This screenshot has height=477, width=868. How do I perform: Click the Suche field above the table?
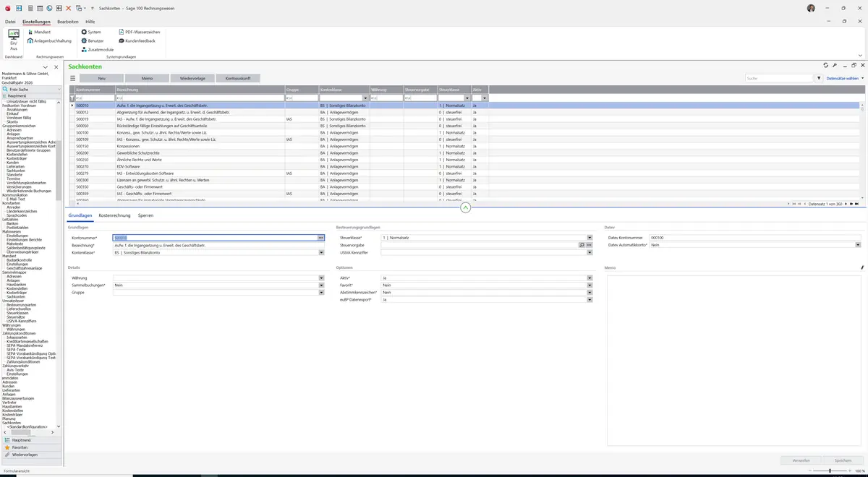[x=780, y=78]
